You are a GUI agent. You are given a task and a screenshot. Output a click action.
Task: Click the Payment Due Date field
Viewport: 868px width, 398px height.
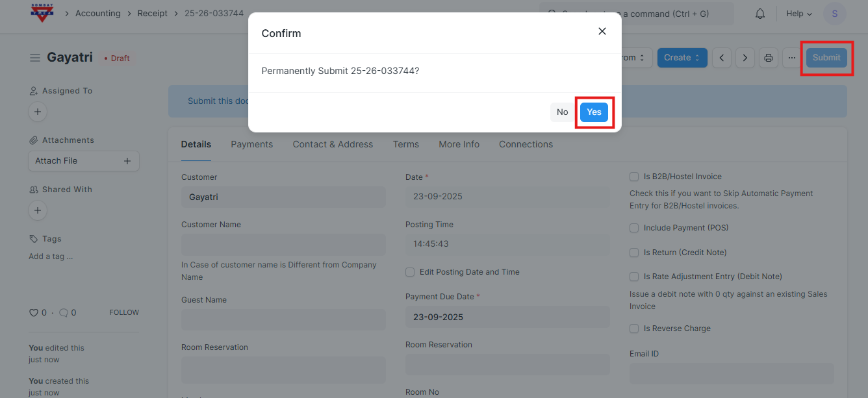(x=507, y=317)
